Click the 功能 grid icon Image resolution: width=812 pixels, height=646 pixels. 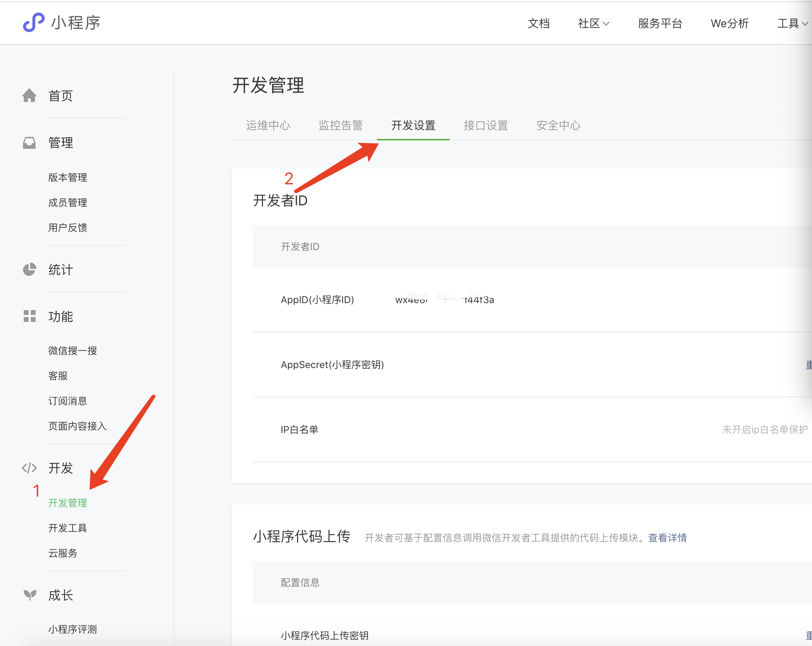click(x=29, y=316)
